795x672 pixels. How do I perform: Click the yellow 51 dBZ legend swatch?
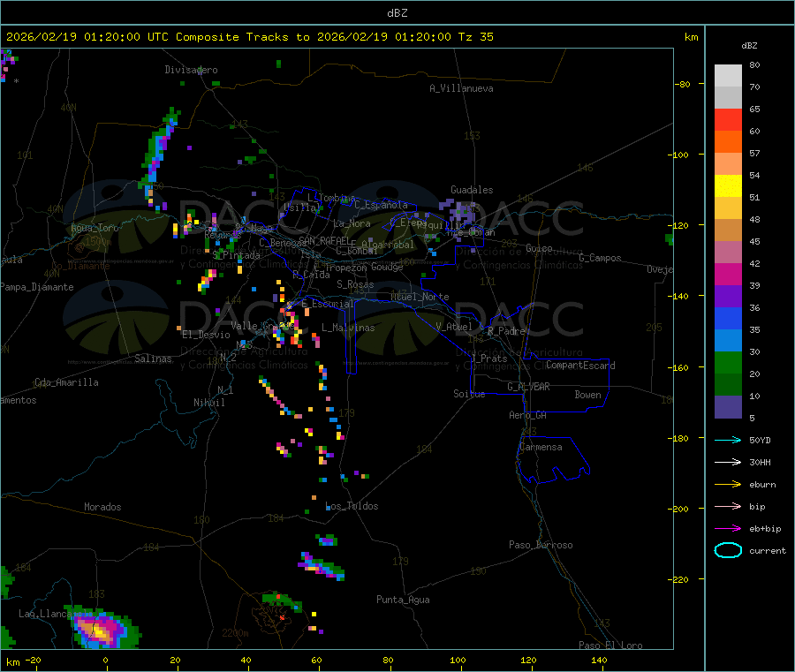pos(728,186)
